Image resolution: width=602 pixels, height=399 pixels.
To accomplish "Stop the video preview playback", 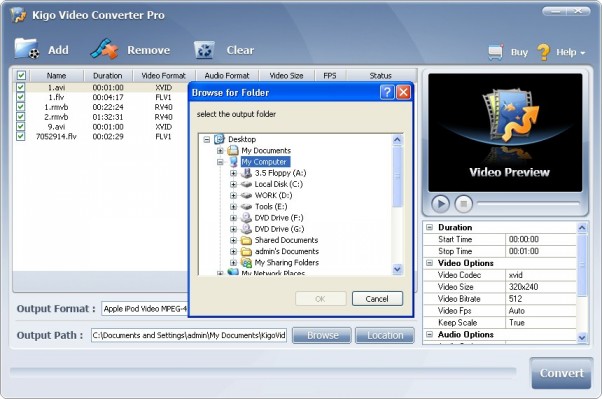I will pyautogui.click(x=463, y=204).
